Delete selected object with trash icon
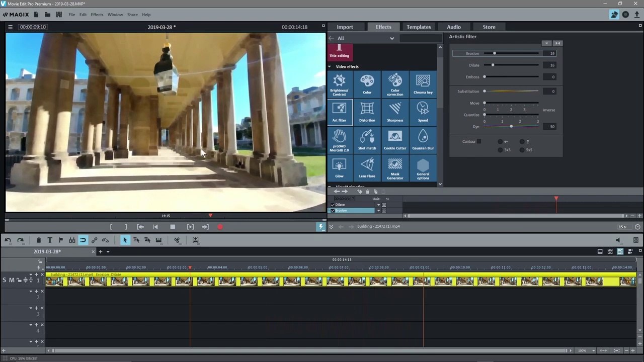The image size is (644, 362). pyautogui.click(x=39, y=240)
